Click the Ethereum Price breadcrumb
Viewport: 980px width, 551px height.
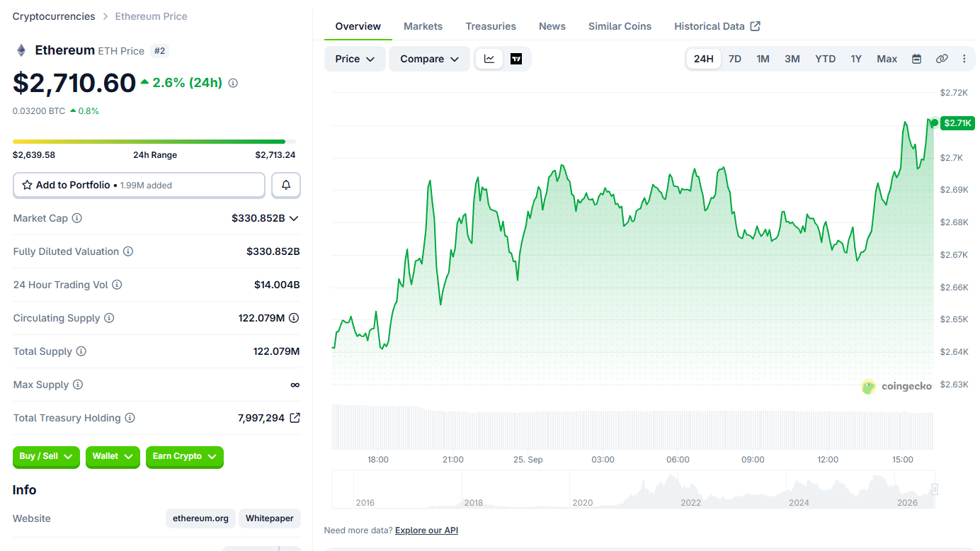152,16
